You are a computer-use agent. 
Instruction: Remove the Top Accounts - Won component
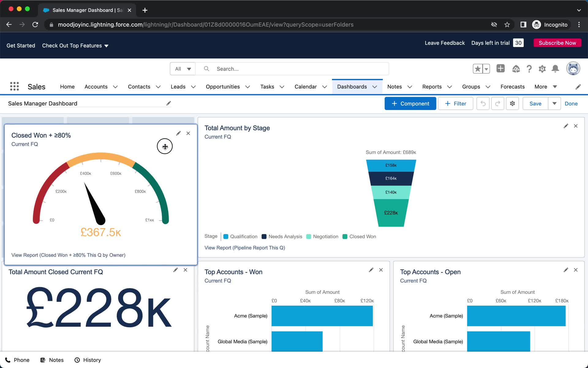[381, 270]
